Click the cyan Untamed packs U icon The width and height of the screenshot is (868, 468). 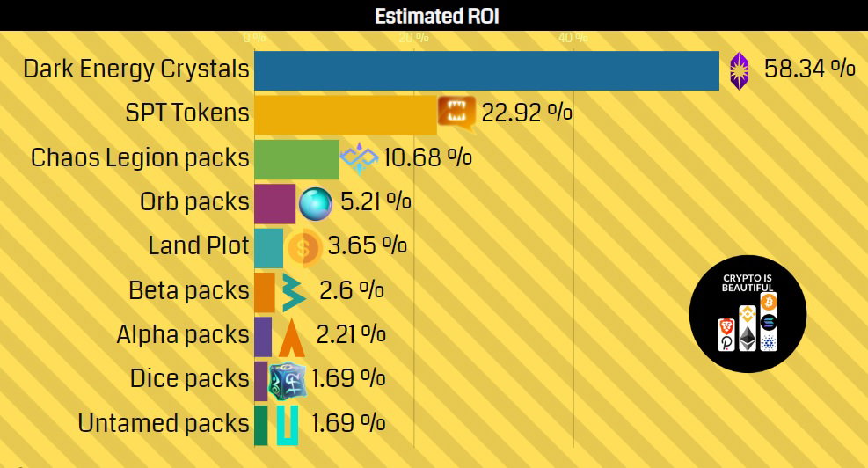pyautogui.click(x=288, y=426)
